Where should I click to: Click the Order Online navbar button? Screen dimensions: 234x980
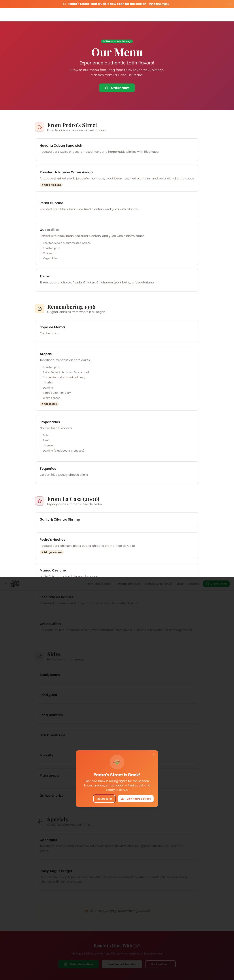point(216,584)
